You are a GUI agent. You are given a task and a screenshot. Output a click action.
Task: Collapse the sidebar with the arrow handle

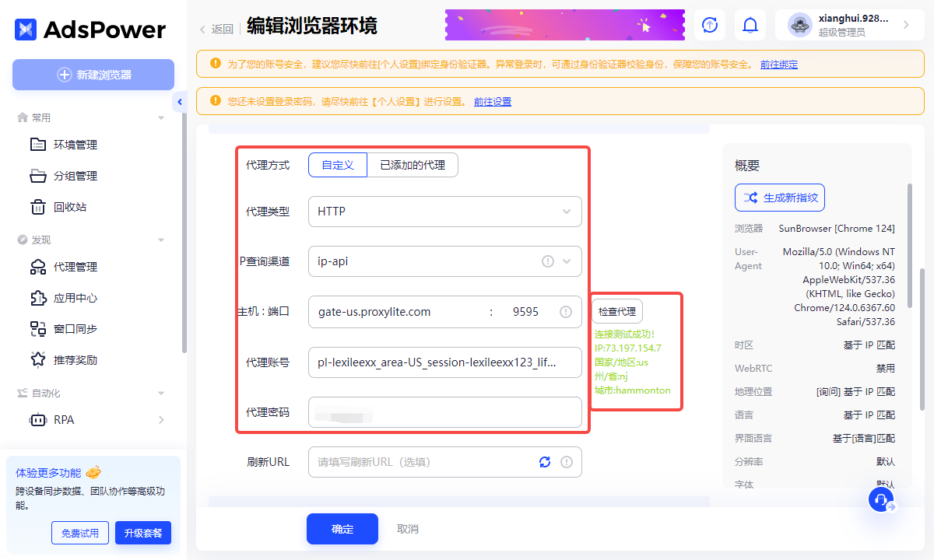(x=180, y=102)
